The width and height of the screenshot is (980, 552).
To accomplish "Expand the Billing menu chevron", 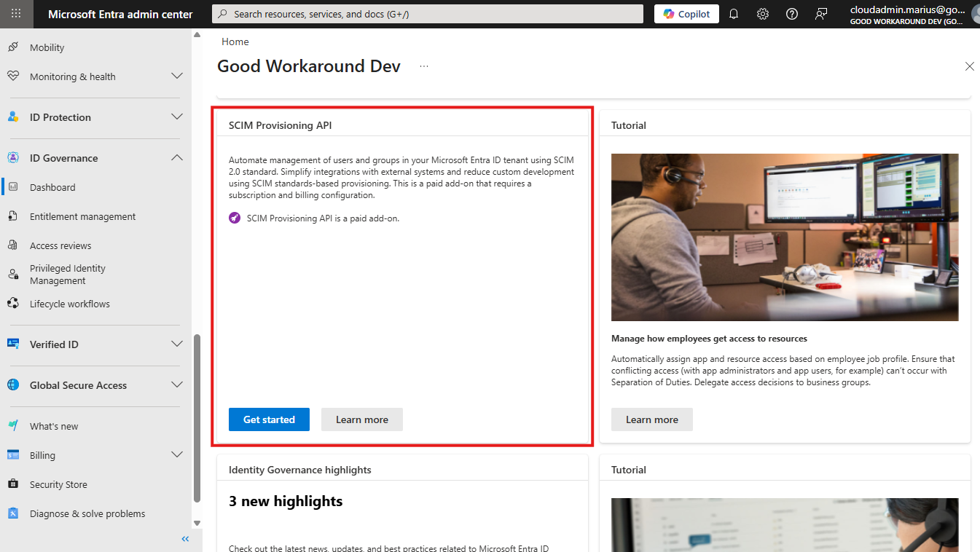I will 176,455.
